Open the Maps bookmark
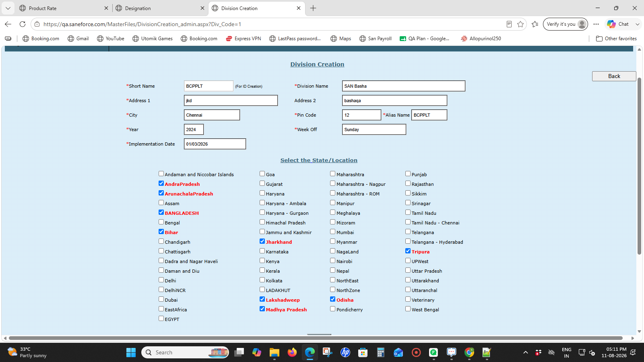The width and height of the screenshot is (644, 362). pyautogui.click(x=341, y=39)
